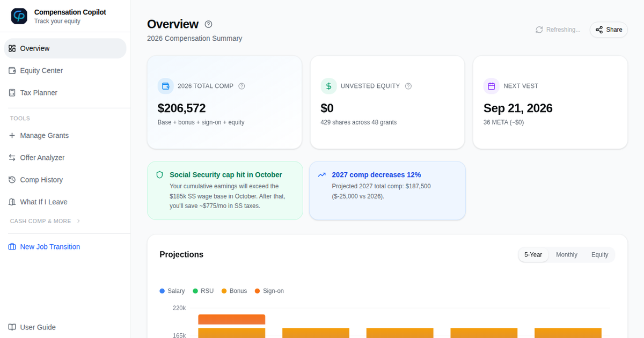Image resolution: width=644 pixels, height=338 pixels.
Task: Select What If I Leave
Action: tap(65, 202)
